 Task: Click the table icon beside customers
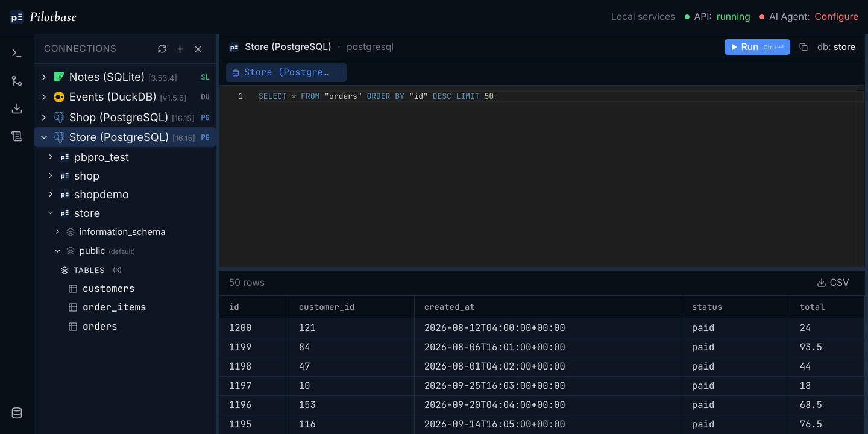click(x=73, y=289)
